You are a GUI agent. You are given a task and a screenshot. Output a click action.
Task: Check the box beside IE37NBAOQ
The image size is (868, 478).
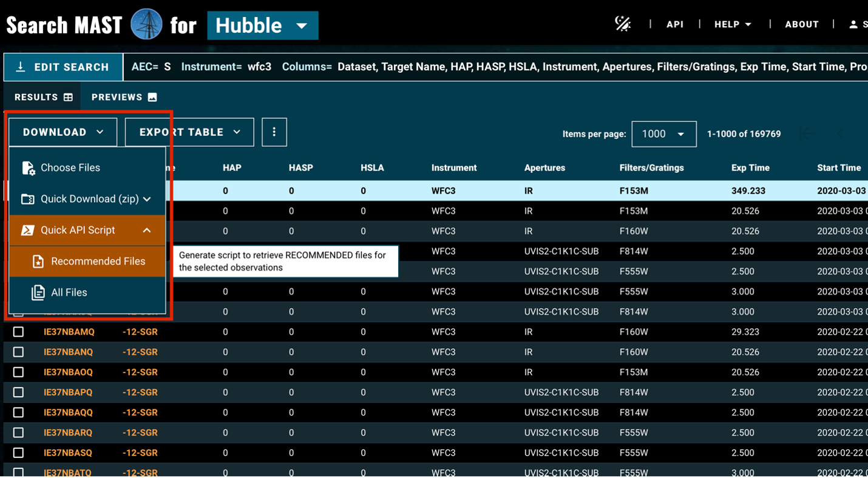[x=19, y=372]
